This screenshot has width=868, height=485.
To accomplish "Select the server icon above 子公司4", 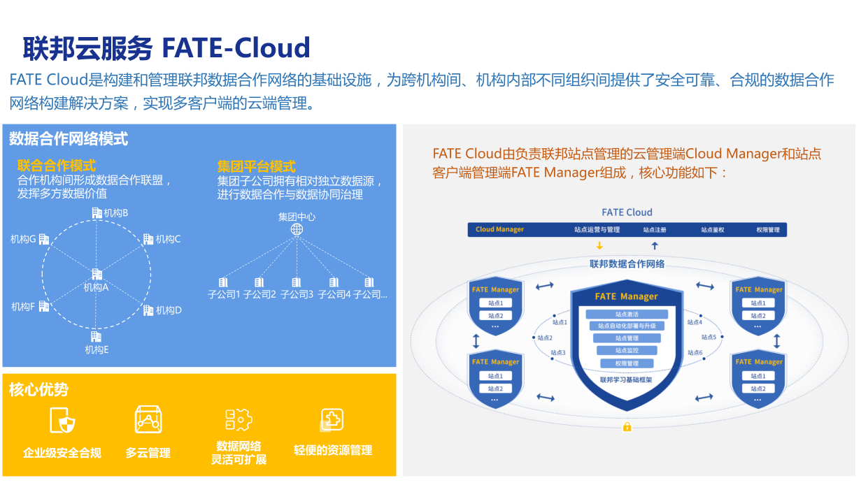I will (x=334, y=282).
